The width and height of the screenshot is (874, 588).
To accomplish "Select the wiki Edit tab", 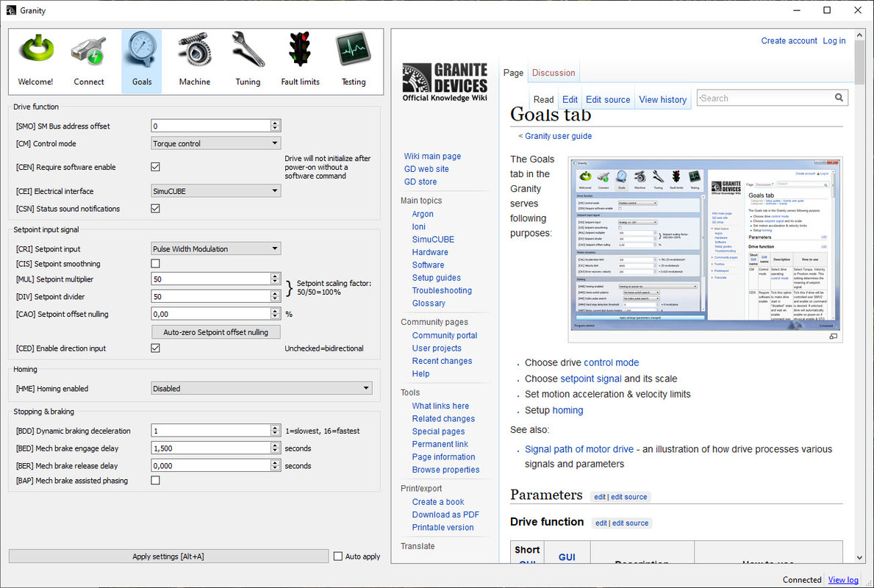I will 570,99.
